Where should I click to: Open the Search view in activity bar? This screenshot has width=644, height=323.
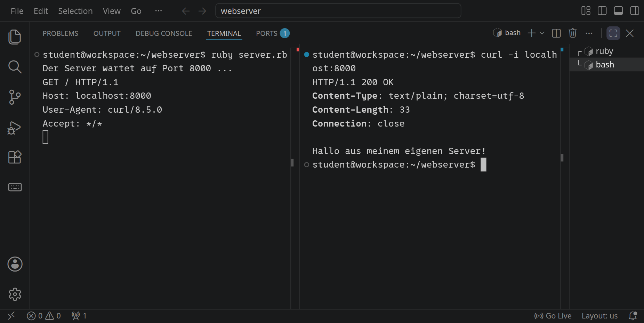click(15, 67)
